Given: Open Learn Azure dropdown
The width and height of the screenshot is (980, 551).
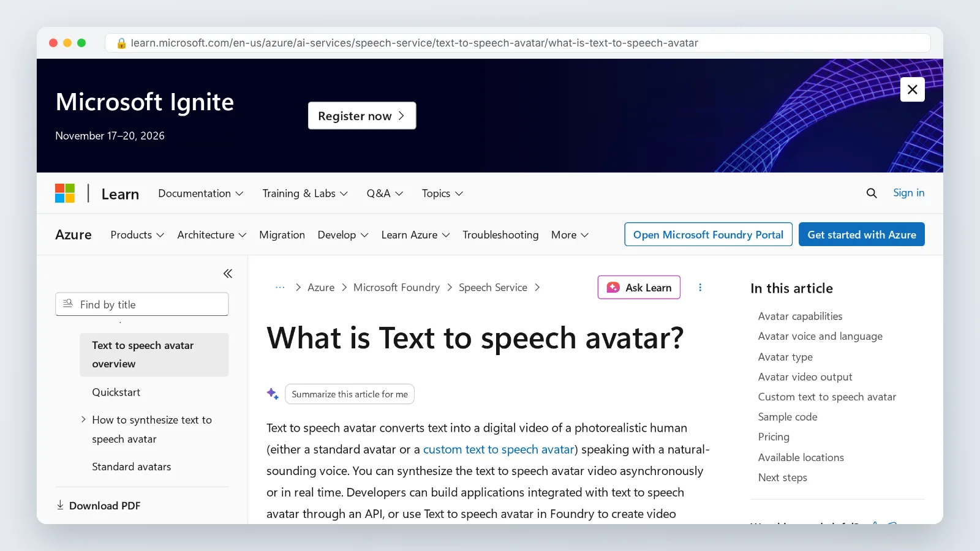Looking at the screenshot, I should [415, 235].
